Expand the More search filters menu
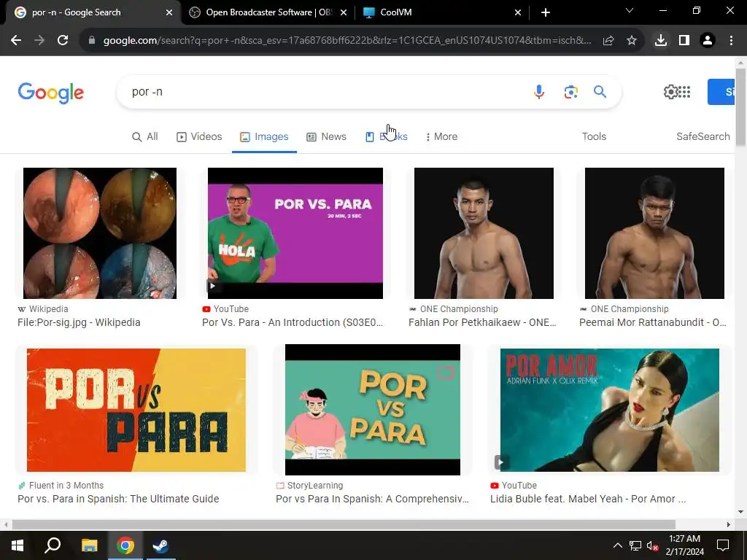 (x=441, y=136)
